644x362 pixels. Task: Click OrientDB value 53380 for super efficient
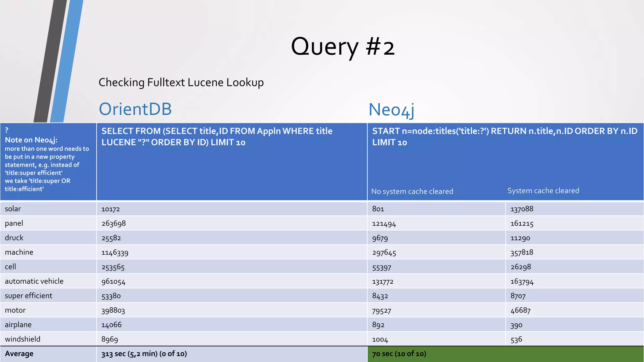[111, 296]
